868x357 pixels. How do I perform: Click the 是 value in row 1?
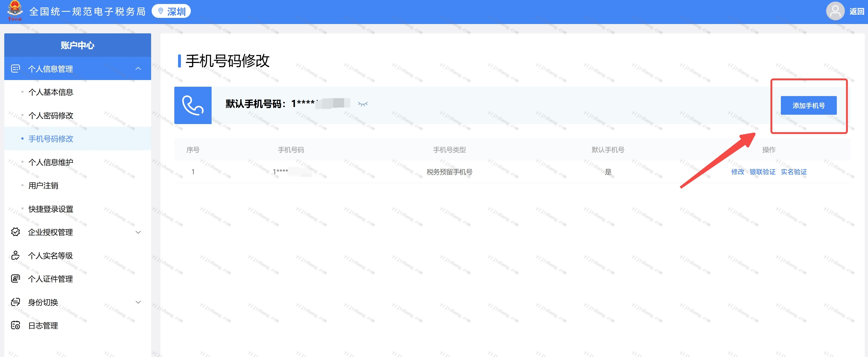click(x=608, y=172)
